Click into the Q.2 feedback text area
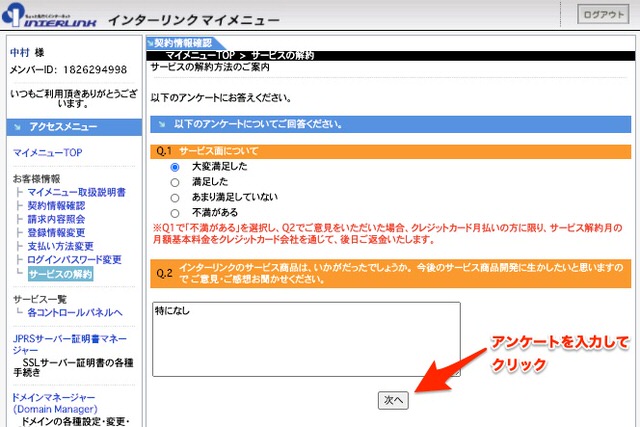The width and height of the screenshot is (640, 427). tap(306, 339)
